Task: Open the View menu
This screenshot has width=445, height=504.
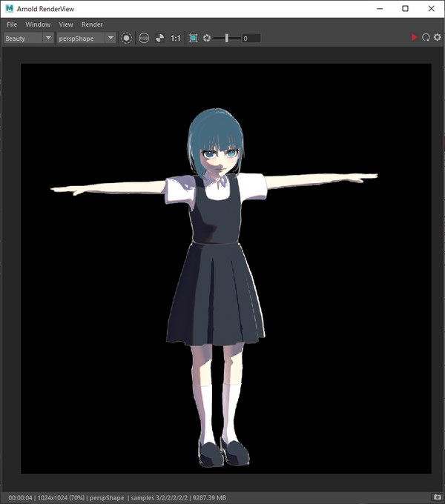Action: pyautogui.click(x=66, y=24)
